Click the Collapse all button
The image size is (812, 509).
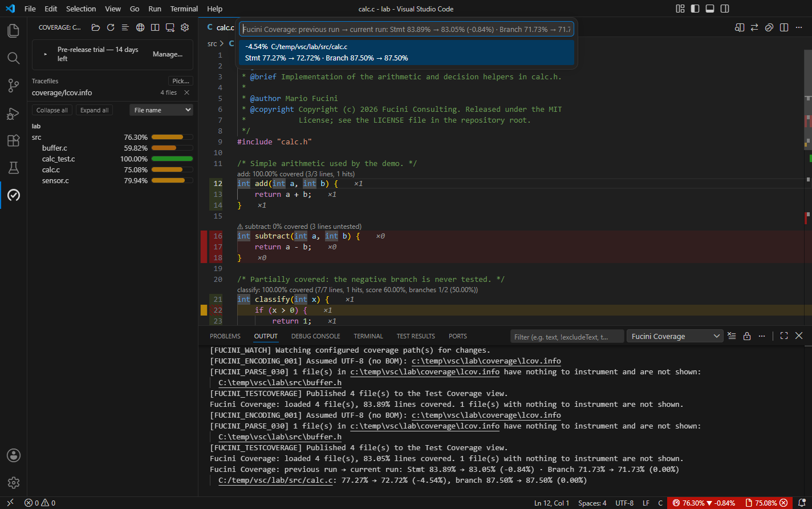(x=52, y=110)
